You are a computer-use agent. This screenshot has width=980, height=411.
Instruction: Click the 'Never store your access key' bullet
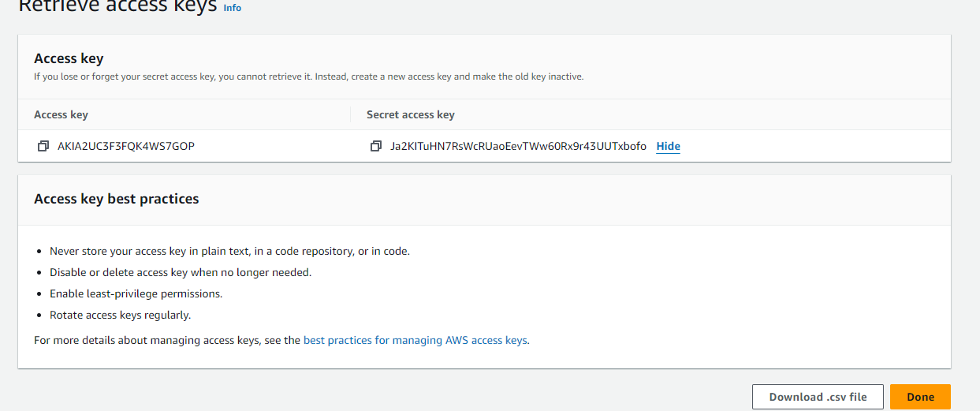pos(229,251)
